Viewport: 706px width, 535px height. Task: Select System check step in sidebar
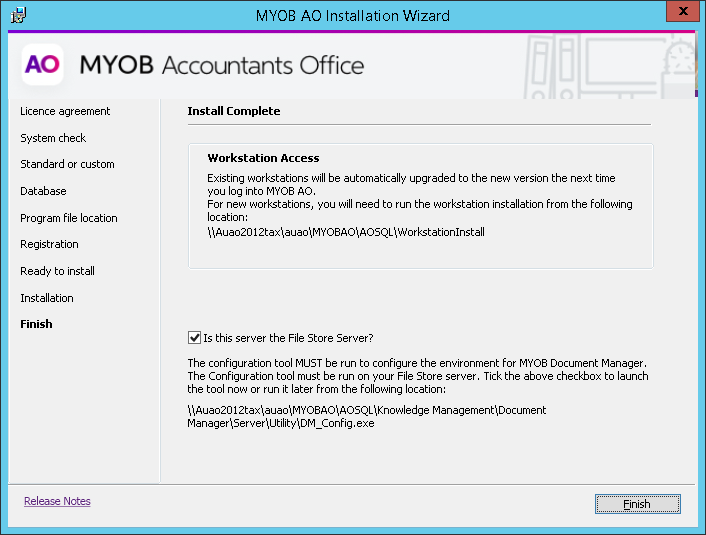click(53, 138)
